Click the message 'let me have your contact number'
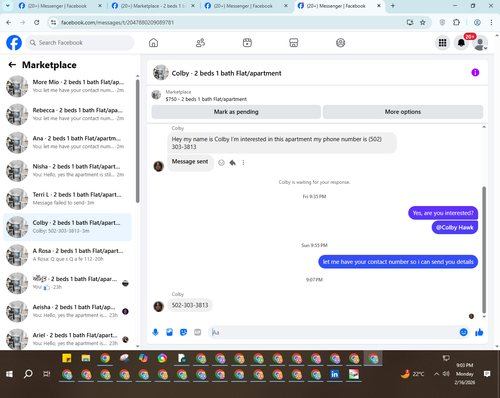Image resolution: width=500 pixels, height=398 pixels. pos(398,262)
